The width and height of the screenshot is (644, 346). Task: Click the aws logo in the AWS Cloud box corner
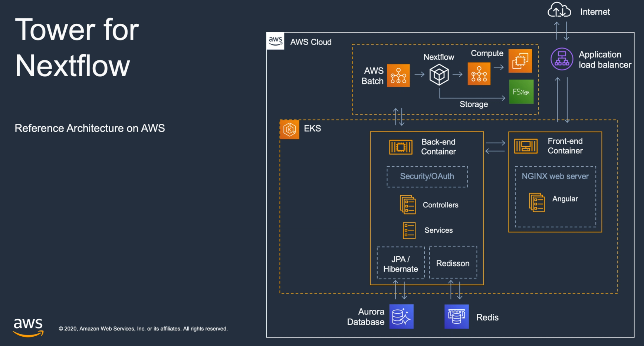[275, 41]
